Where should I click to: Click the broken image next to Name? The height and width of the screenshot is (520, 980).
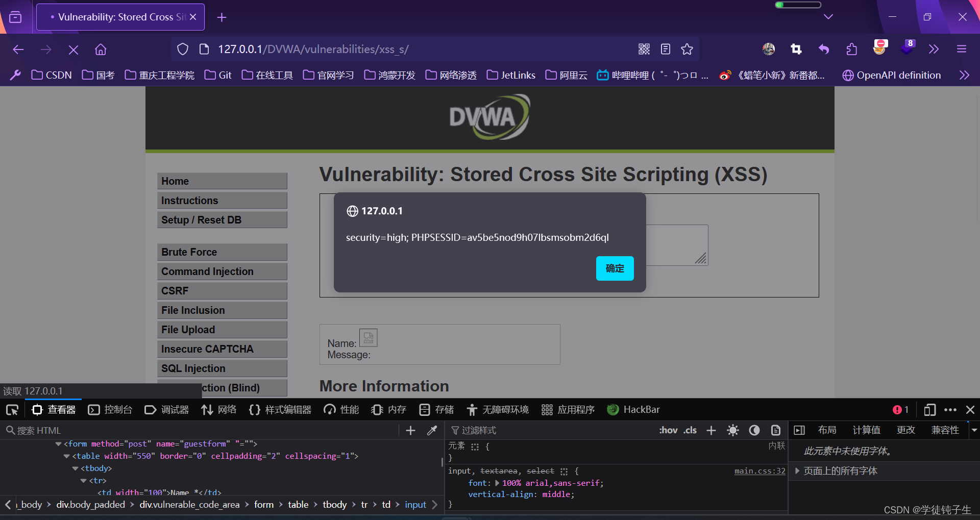pyautogui.click(x=368, y=338)
